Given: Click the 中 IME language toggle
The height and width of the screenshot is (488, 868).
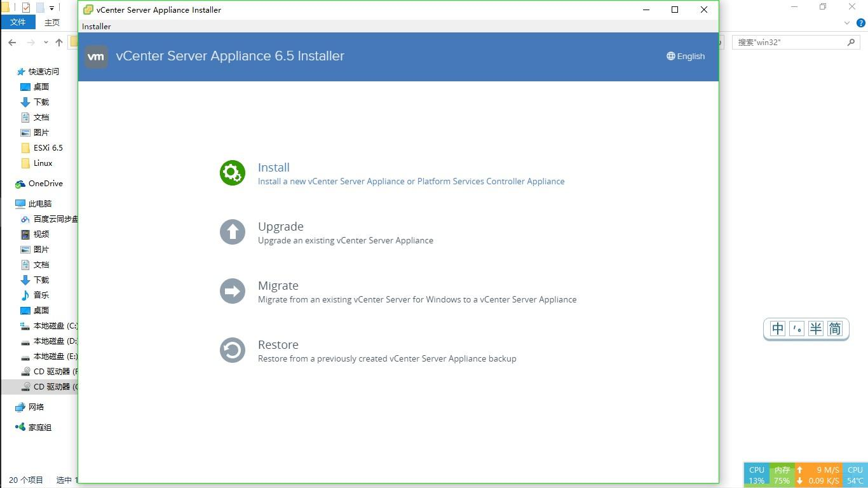Looking at the screenshot, I should pos(778,329).
